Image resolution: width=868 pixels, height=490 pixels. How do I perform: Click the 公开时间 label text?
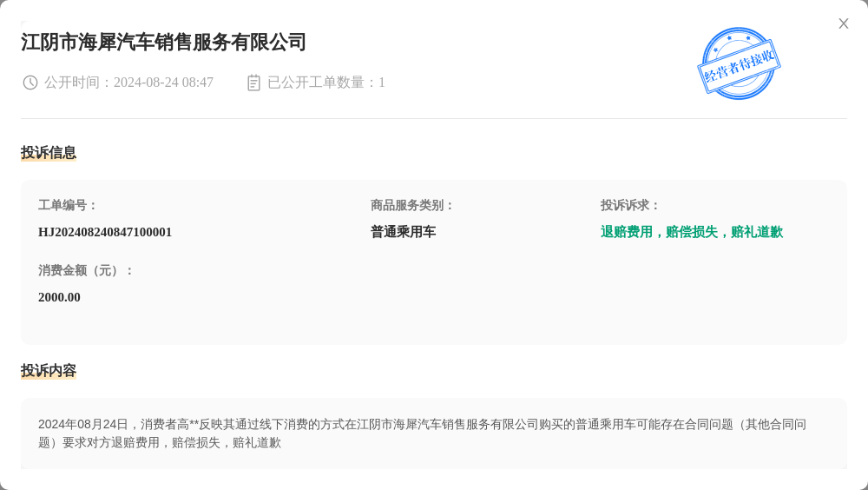(72, 83)
